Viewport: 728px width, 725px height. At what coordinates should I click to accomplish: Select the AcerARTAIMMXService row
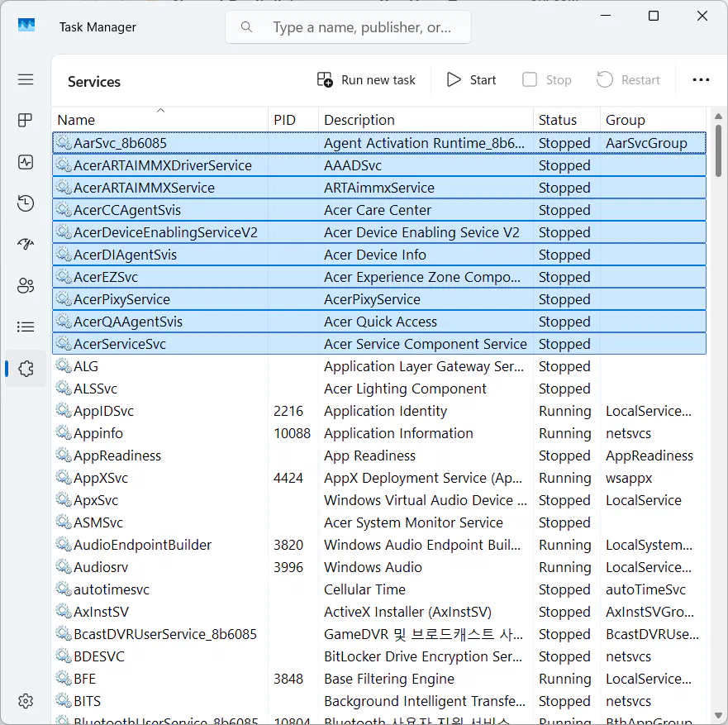[379, 188]
